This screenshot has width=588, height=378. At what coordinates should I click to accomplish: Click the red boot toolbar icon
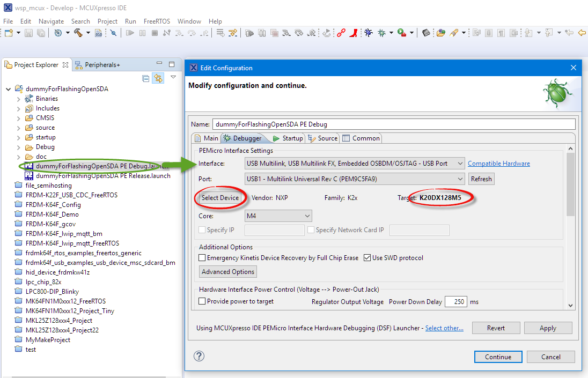353,33
